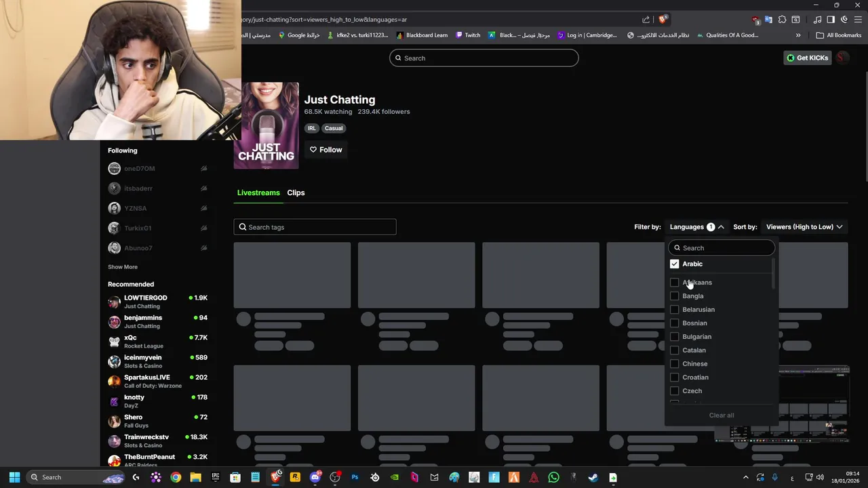868x488 pixels.
Task: Open the browser extensions puzzle icon
Action: (x=782, y=20)
